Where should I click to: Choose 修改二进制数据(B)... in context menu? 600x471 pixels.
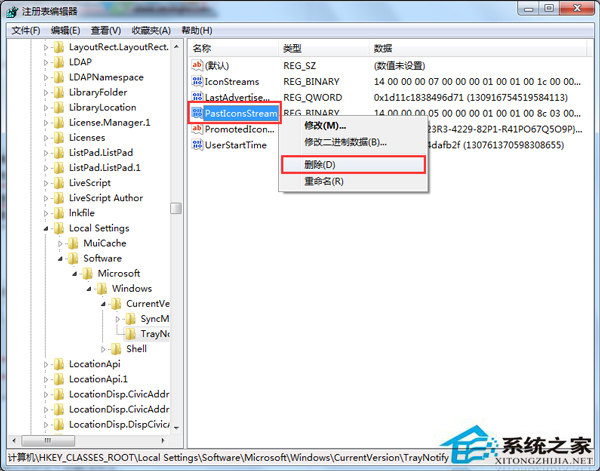coord(353,142)
